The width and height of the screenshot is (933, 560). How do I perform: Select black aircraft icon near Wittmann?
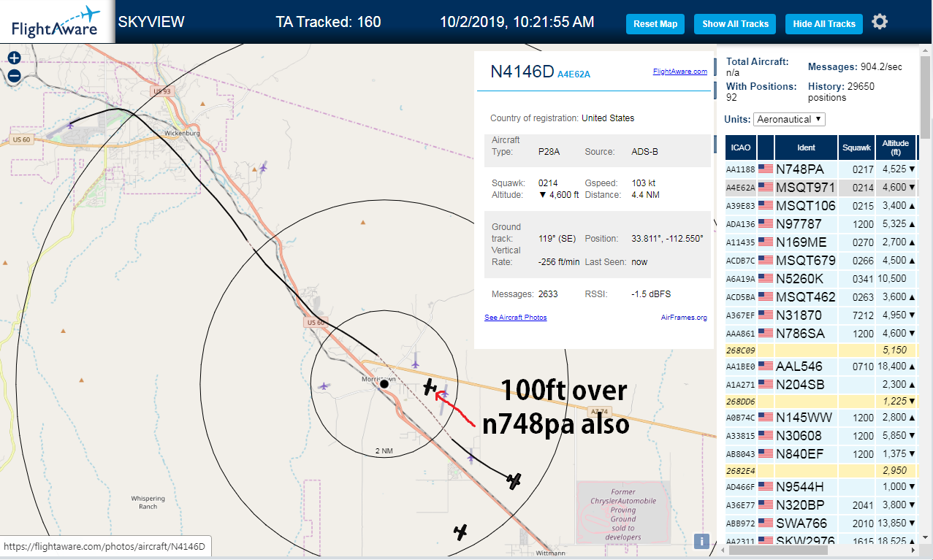[460, 532]
